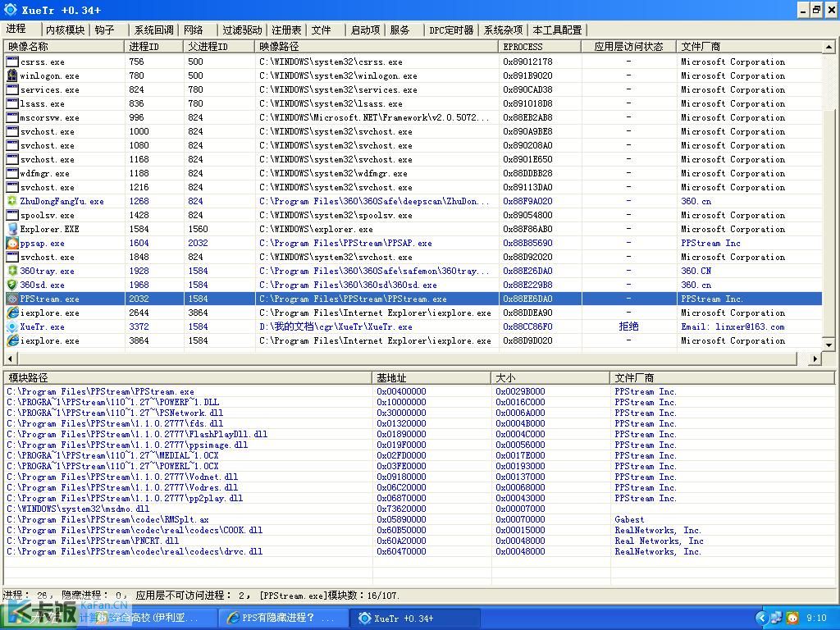The image size is (840, 630).
Task: Click the ZhuDongFangYu.exe green icon
Action: point(11,201)
